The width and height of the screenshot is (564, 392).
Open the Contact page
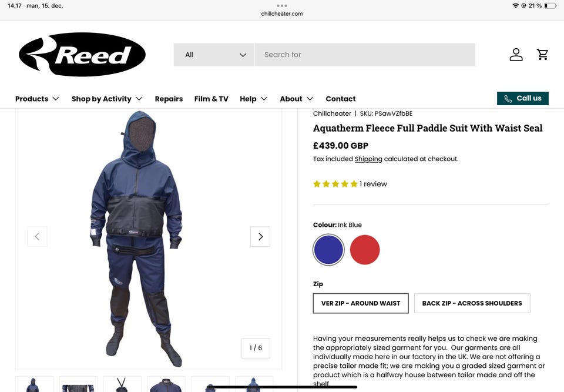341,99
